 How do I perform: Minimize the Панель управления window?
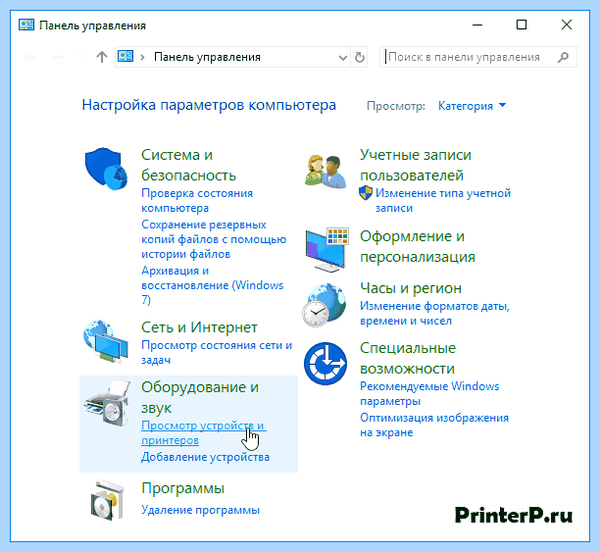(x=477, y=25)
